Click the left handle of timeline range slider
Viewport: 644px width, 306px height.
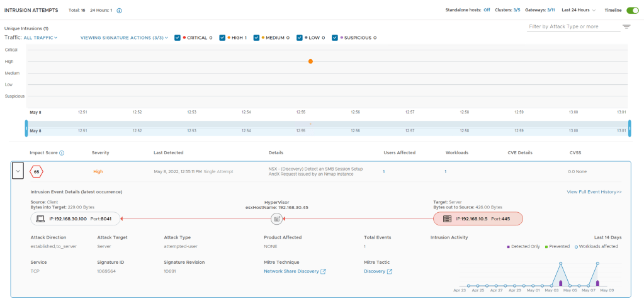[26, 129]
